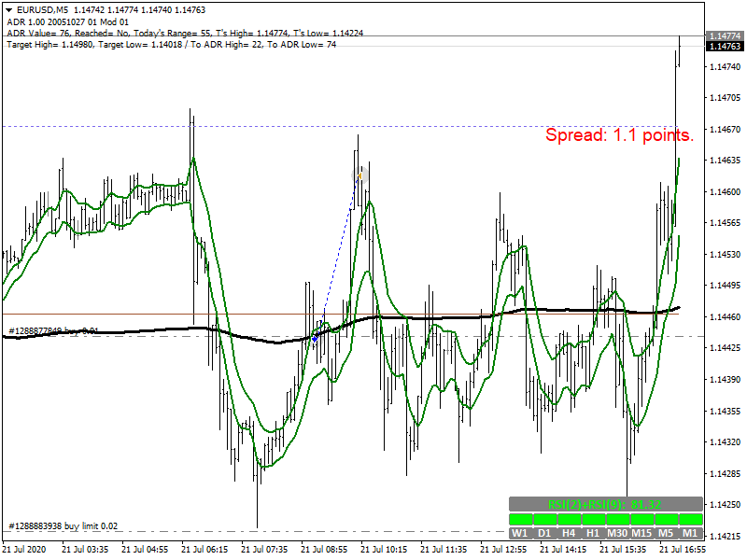Click the 21 Jul 2020 time axis label
The height and width of the screenshot is (560, 747).
click(24, 550)
